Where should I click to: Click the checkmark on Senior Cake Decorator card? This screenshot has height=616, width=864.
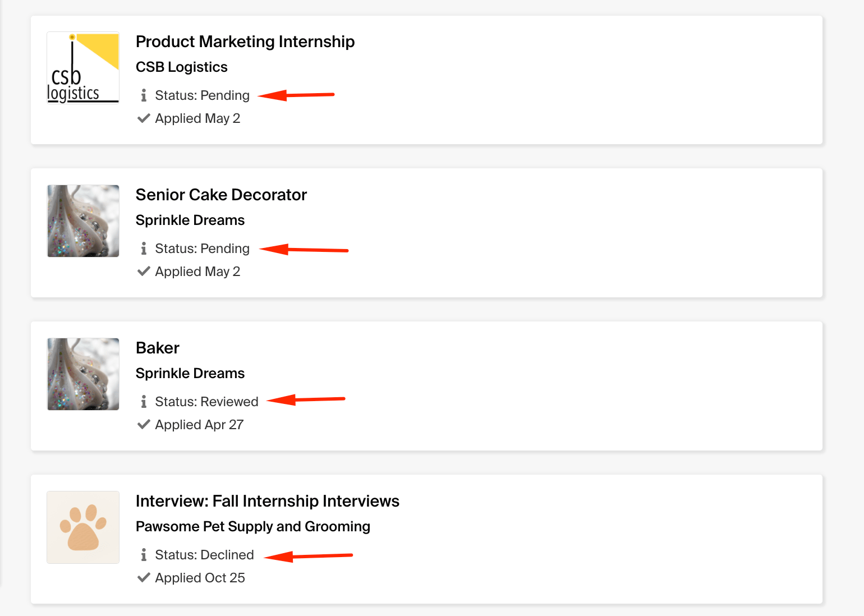(x=144, y=271)
